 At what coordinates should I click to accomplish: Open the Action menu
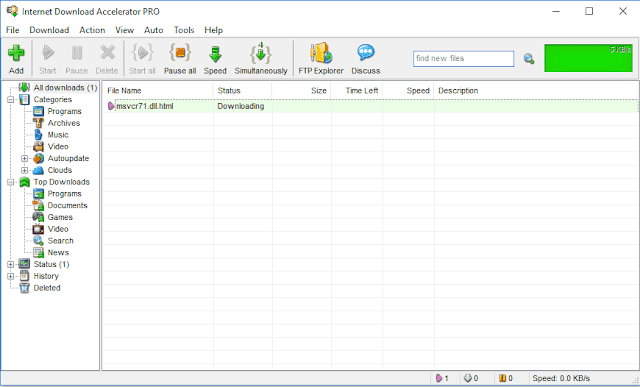click(x=92, y=30)
